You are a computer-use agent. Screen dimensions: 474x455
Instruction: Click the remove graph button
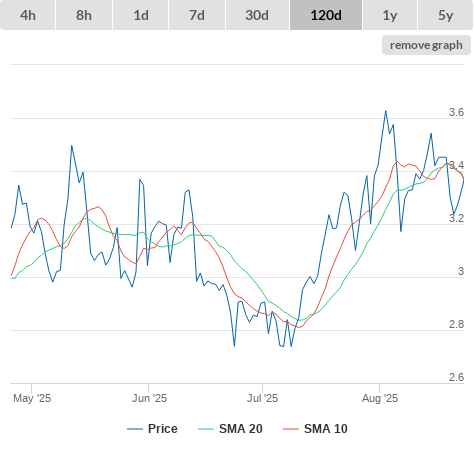[426, 45]
